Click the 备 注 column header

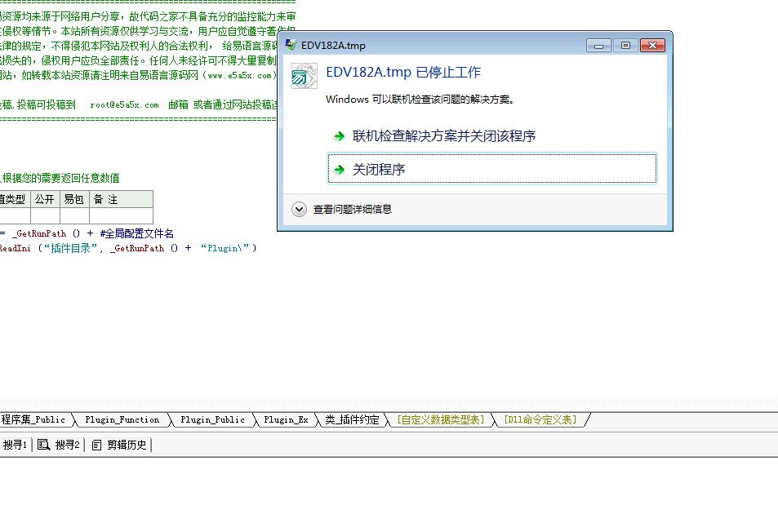pos(121,199)
